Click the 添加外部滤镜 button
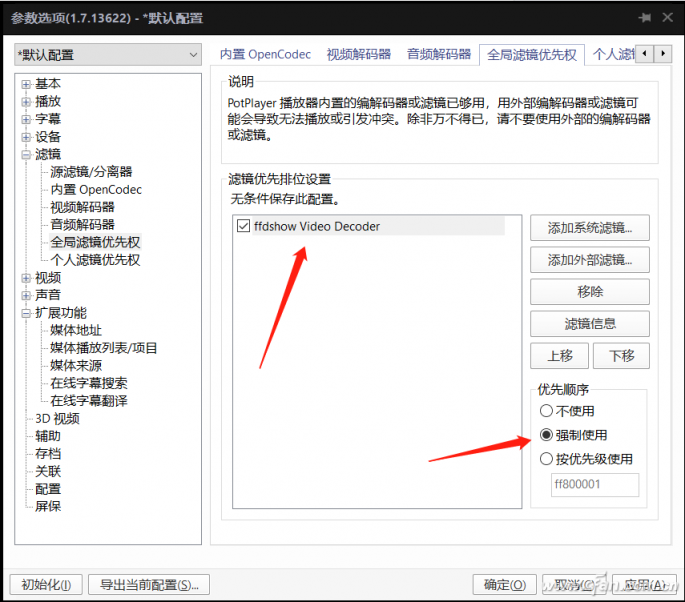This screenshot has width=685, height=602. (x=590, y=260)
